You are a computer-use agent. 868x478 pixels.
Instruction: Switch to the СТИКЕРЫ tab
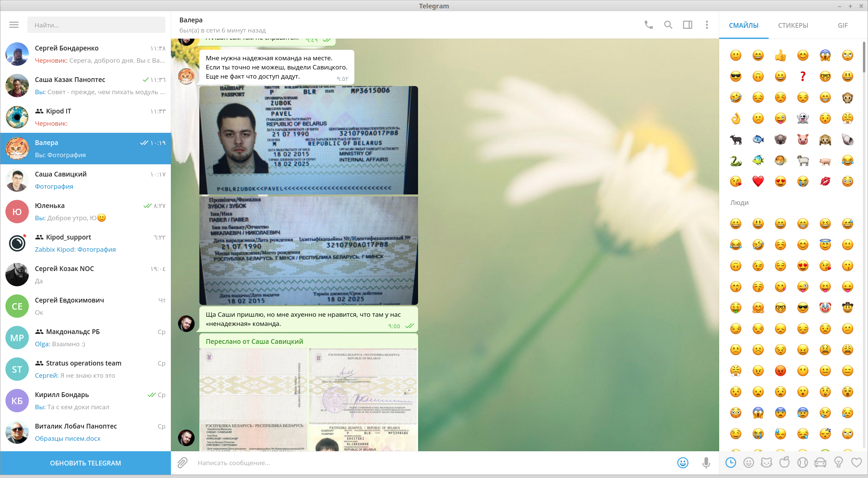pyautogui.click(x=793, y=25)
